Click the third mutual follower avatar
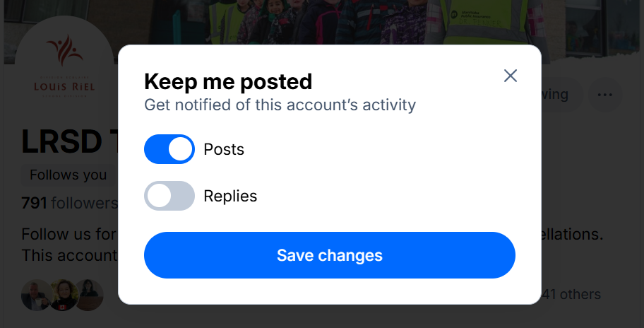Image resolution: width=644 pixels, height=328 pixels. pos(90,295)
